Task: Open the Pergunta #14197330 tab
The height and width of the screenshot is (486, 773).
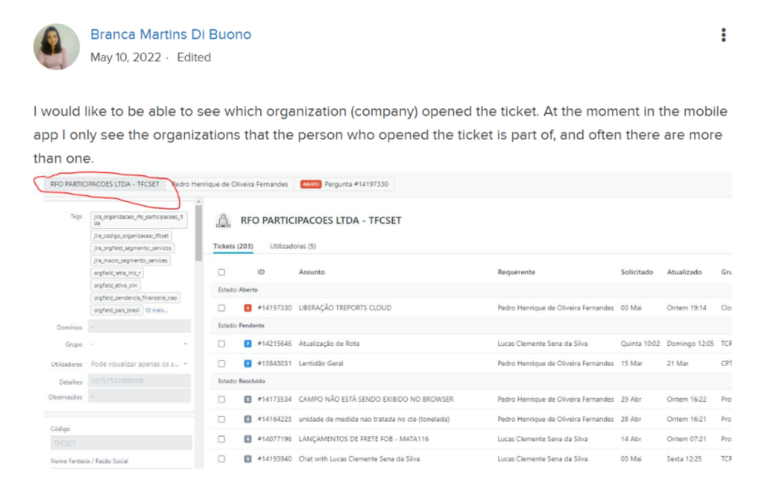Action: [x=345, y=184]
